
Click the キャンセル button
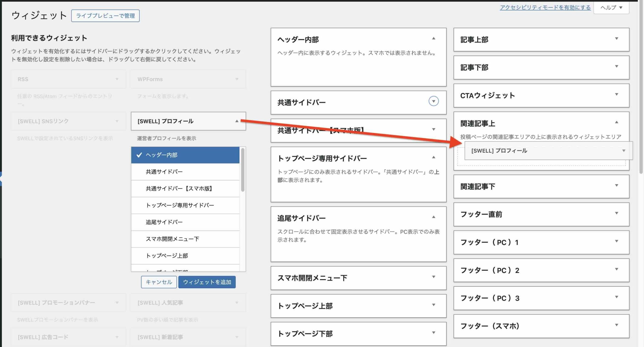159,282
